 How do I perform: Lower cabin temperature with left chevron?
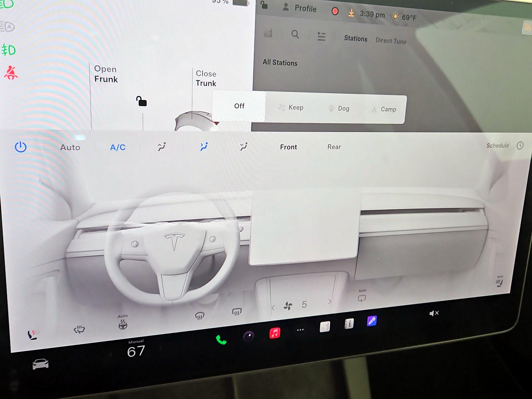click(x=111, y=354)
